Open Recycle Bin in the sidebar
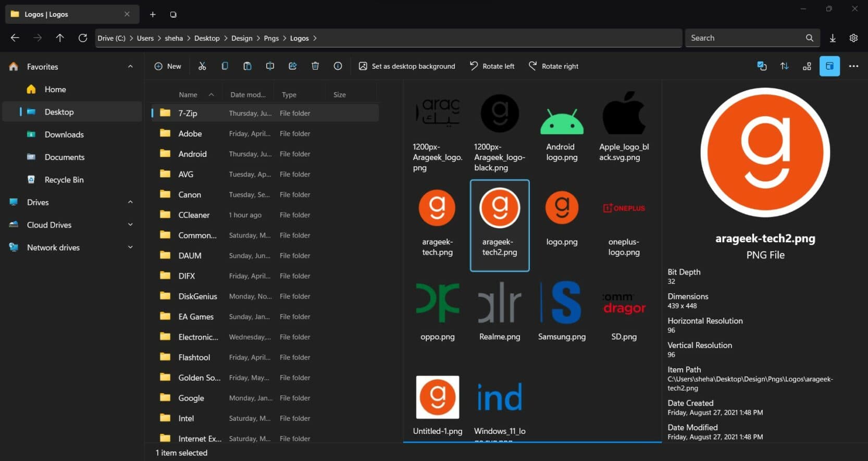 [x=72, y=180]
